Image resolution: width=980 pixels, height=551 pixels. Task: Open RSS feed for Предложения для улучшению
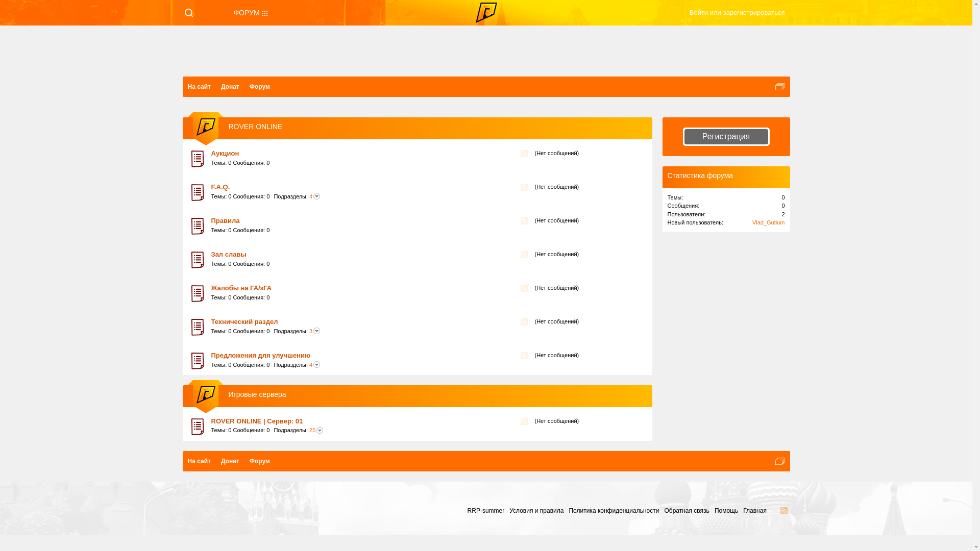point(524,356)
